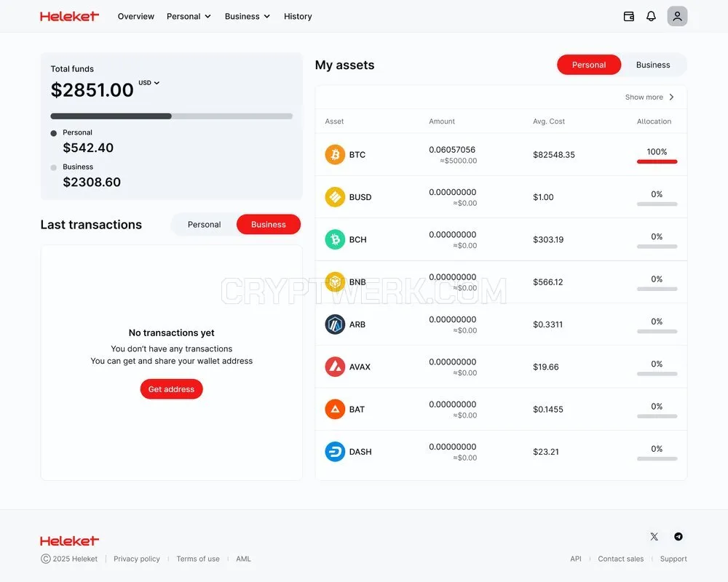The width and height of the screenshot is (728, 582).
Task: Click the BUSD avg cost $1.00
Action: click(543, 196)
